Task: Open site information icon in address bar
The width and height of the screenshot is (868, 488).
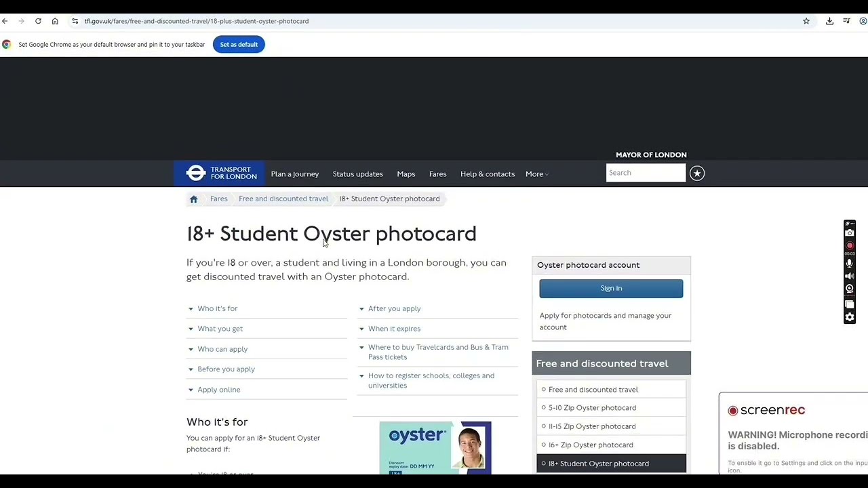Action: [x=75, y=21]
